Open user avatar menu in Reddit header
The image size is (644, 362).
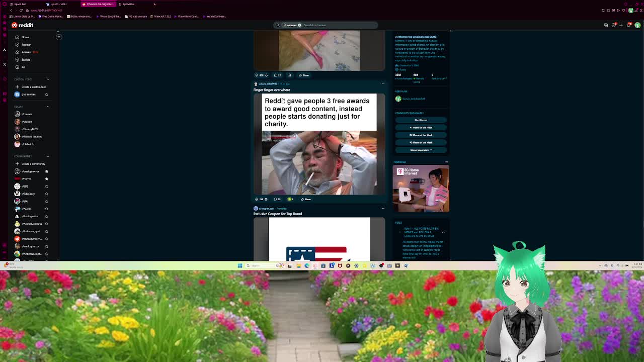(x=637, y=25)
